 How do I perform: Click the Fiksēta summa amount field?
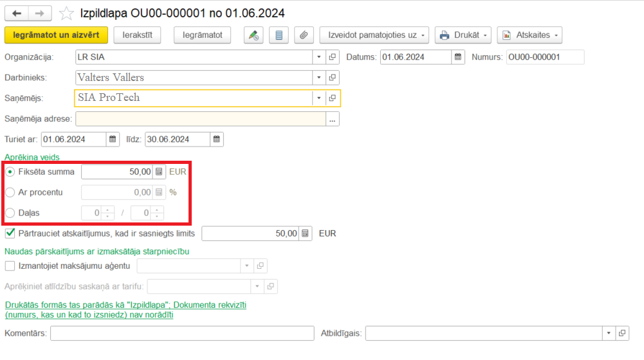point(117,172)
